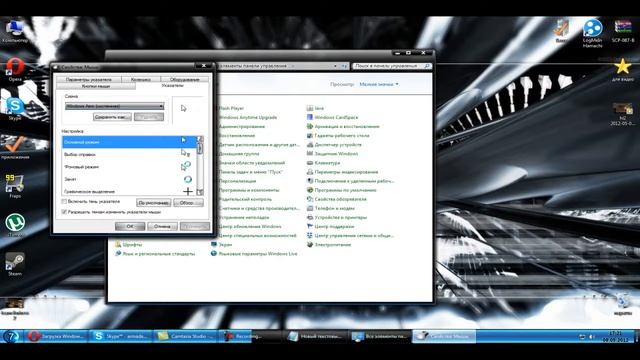
Task: Enable the Включить тень указателя checkbox
Action: 64,202
